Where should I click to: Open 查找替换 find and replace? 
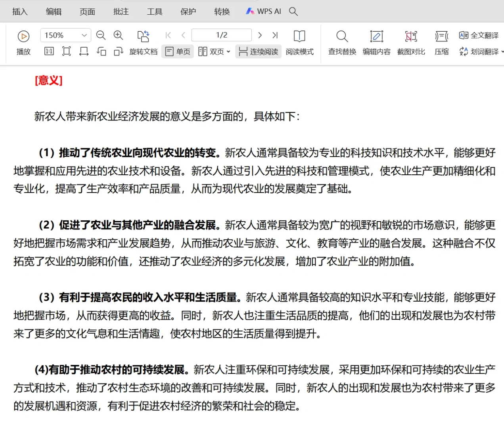(x=342, y=43)
